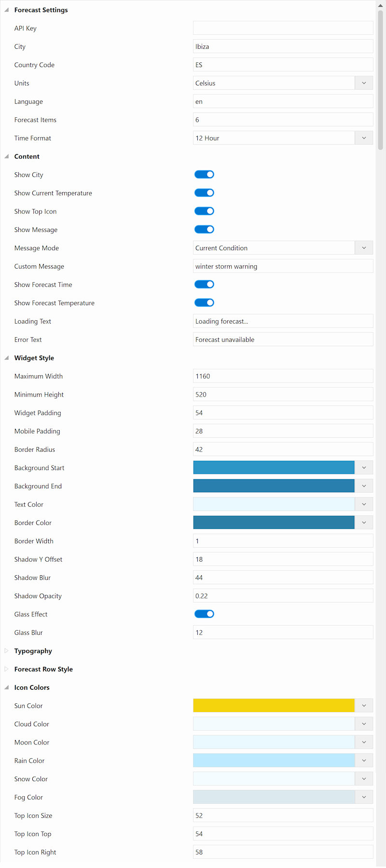Open the Time Format dropdown
This screenshot has width=386, height=868.
coord(283,138)
